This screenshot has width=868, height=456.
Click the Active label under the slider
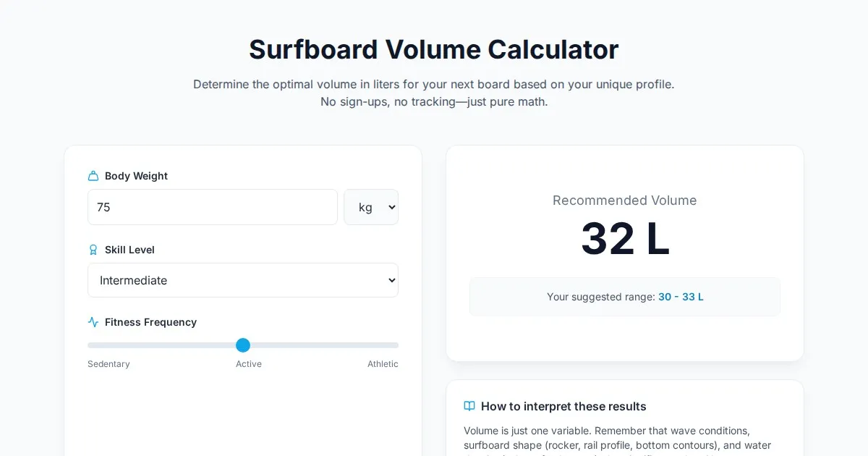pos(249,364)
